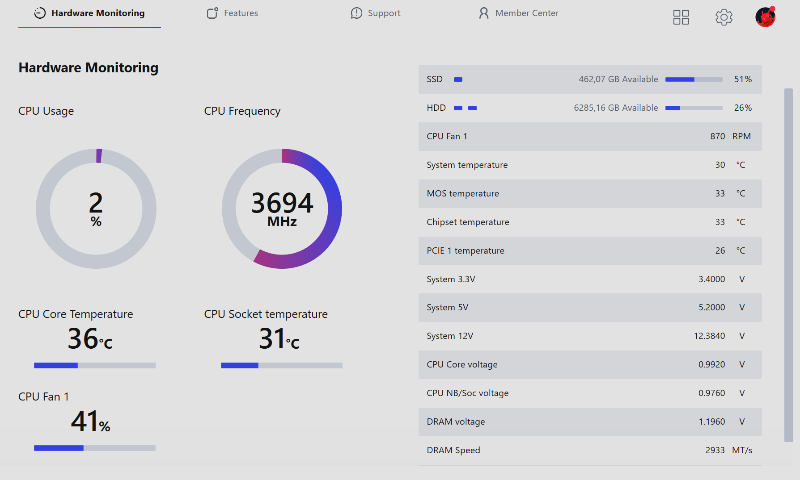Open settings via the gear icon
The width and height of the screenshot is (800, 480).
click(x=724, y=17)
